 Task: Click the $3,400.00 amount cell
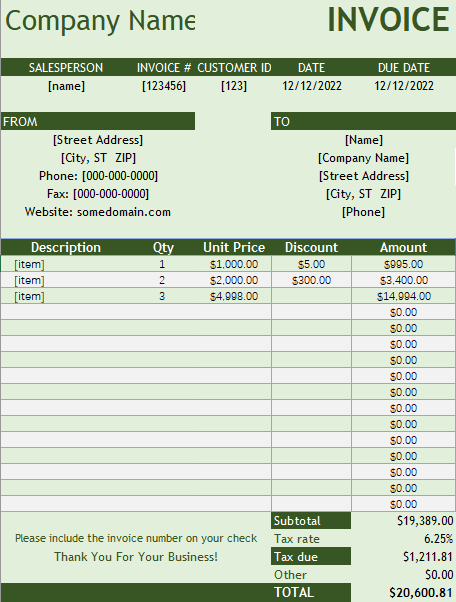404,280
